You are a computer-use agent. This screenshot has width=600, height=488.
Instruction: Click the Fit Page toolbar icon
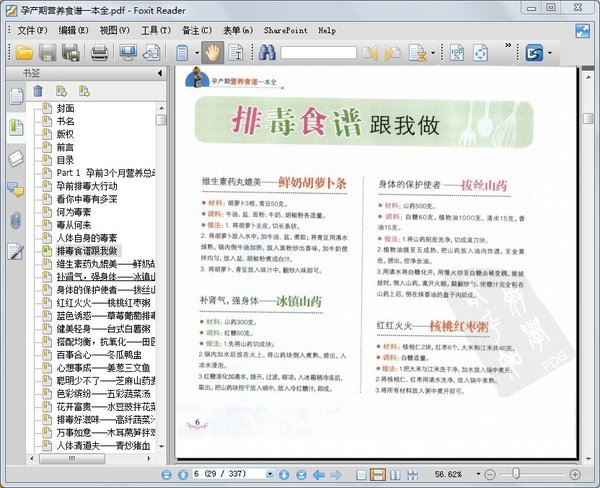[x=481, y=53]
